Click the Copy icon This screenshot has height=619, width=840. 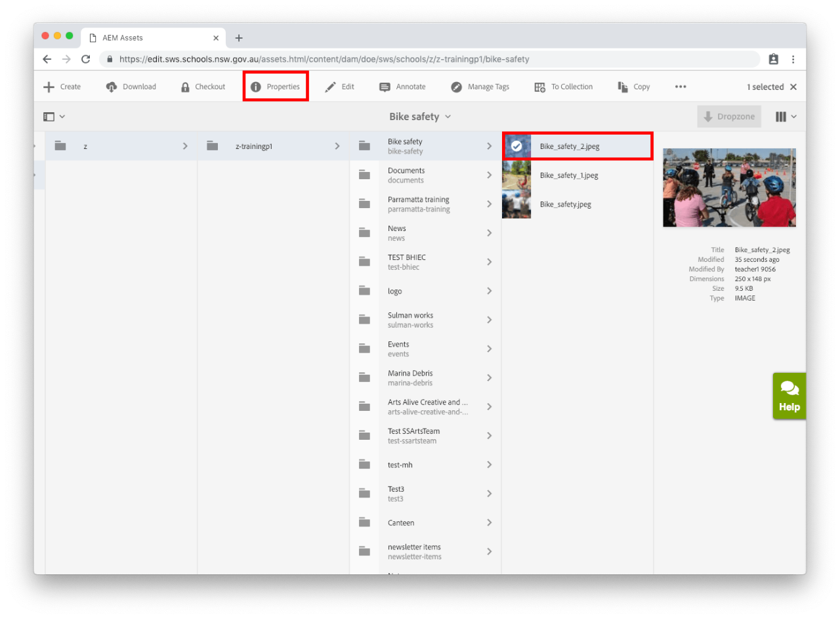pyautogui.click(x=623, y=87)
